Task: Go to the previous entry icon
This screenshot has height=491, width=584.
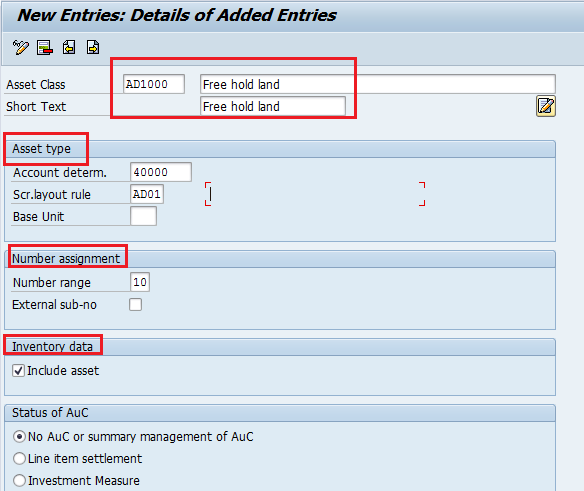Action: click(69, 47)
